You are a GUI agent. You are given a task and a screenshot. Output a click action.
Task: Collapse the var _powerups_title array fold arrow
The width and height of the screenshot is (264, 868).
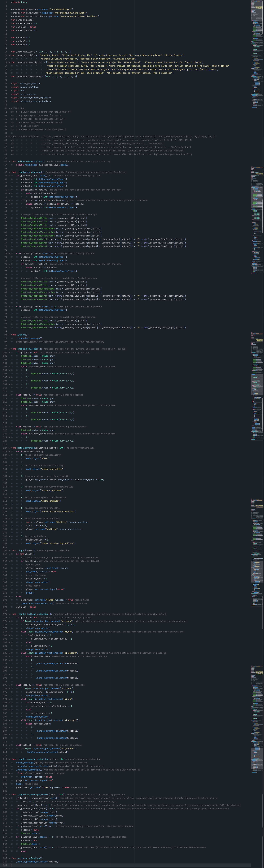(9, 55)
